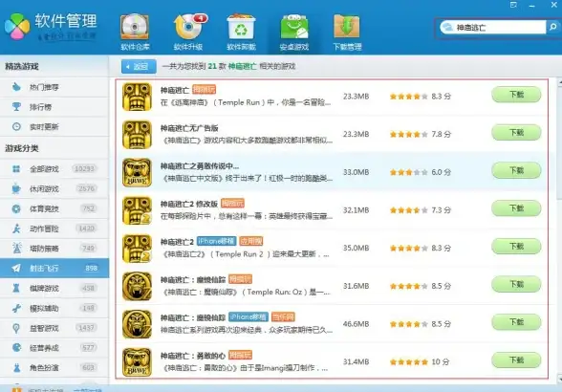Select 热门推荐 in sidebar
Screen dimensions: 562x392
coord(54,87)
